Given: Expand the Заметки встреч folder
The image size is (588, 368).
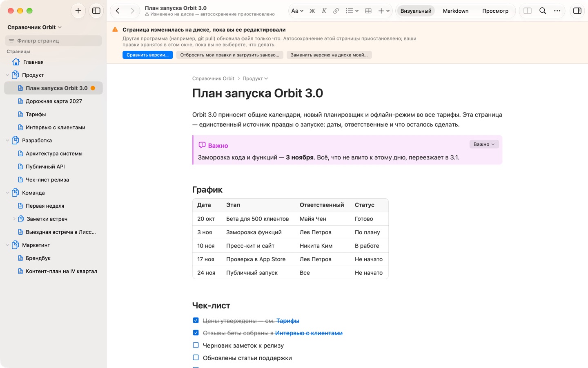Looking at the screenshot, I should click(14, 219).
